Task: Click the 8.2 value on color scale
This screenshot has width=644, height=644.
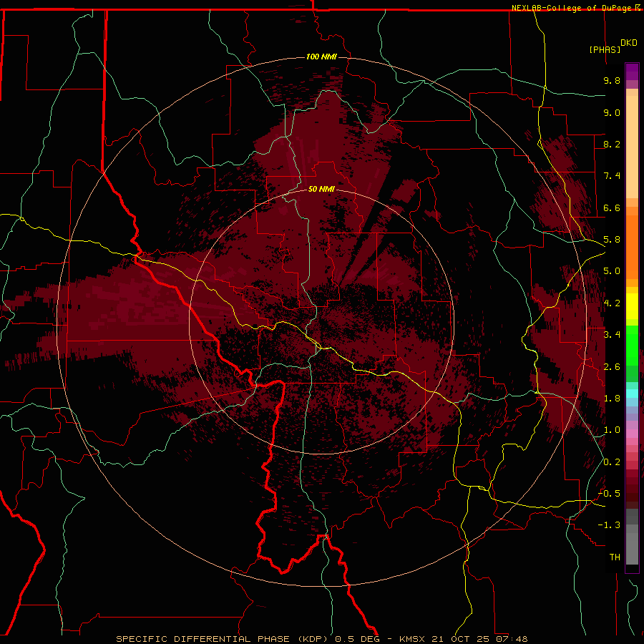Action: tap(612, 144)
